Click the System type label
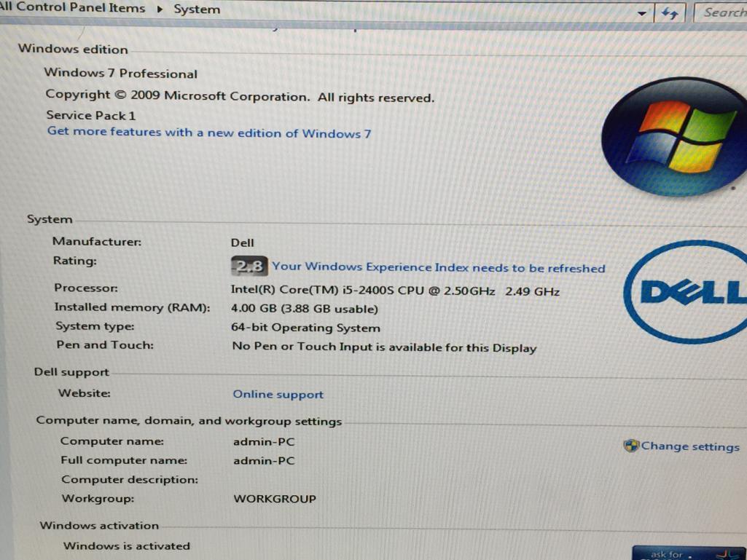Screen dimensions: 747x560 95,326
